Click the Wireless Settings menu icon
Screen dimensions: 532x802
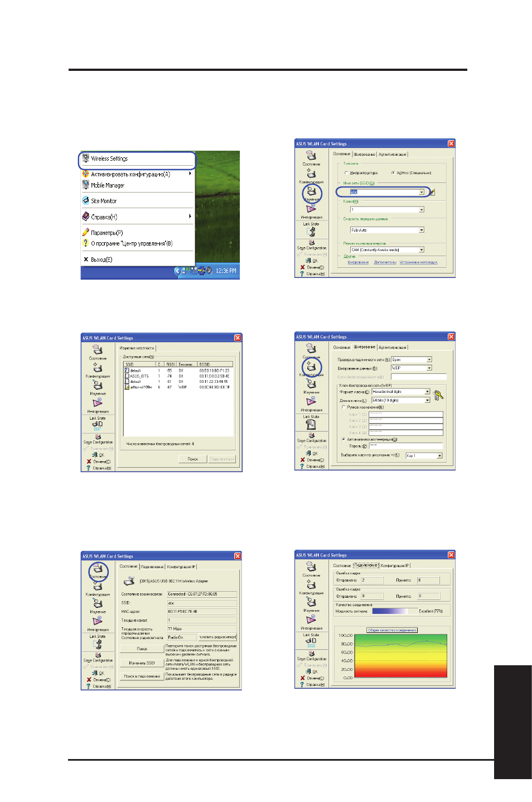86,159
